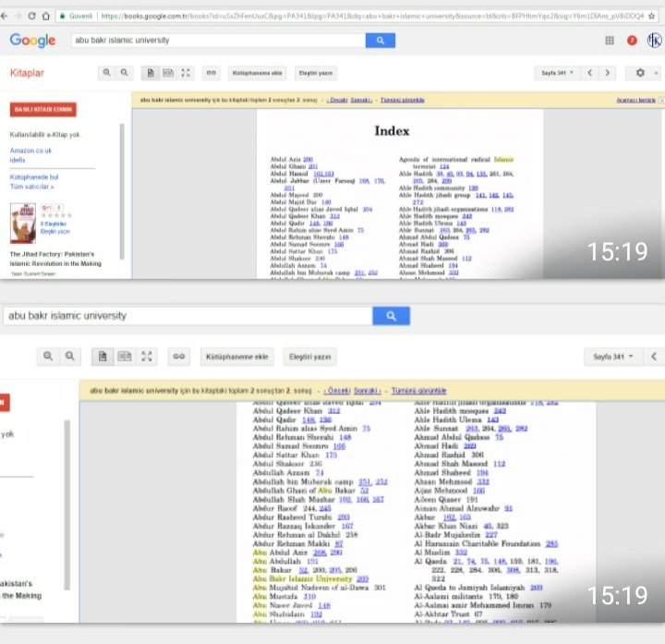Open the settings gear icon
The width and height of the screenshot is (665, 644).
pyautogui.click(x=640, y=73)
